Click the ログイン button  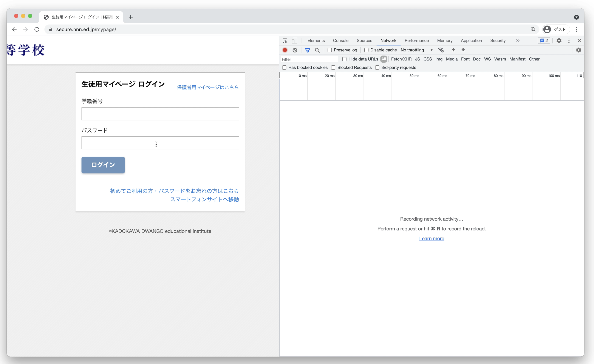tap(103, 165)
